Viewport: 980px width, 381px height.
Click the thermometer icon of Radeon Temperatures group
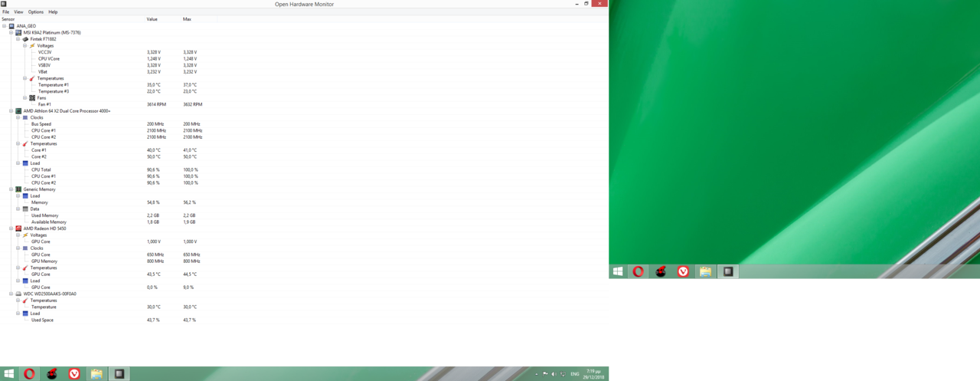[25, 268]
